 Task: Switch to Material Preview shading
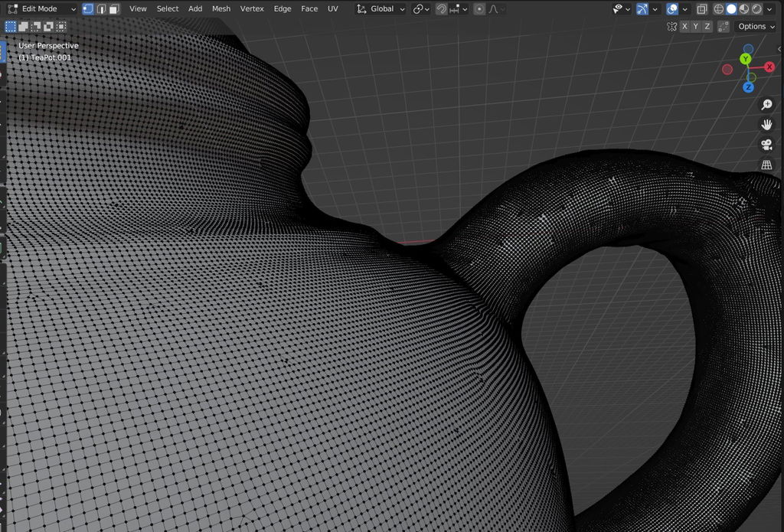(x=744, y=9)
